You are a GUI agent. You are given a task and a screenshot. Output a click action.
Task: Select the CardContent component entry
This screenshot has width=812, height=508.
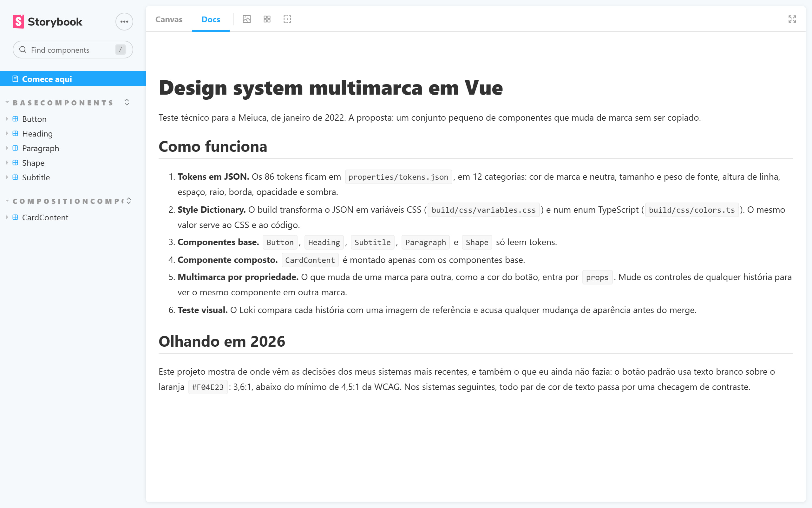tap(73, 217)
